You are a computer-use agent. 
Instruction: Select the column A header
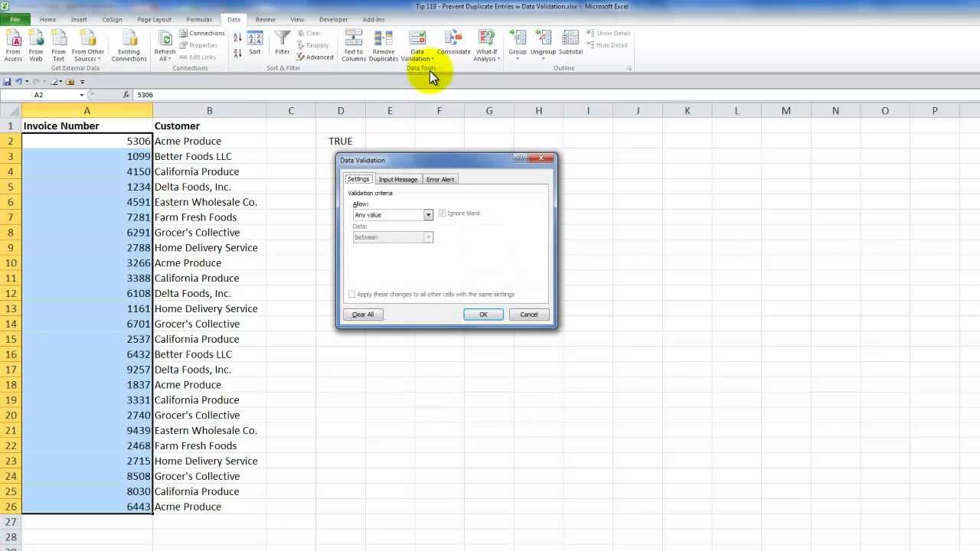[87, 111]
